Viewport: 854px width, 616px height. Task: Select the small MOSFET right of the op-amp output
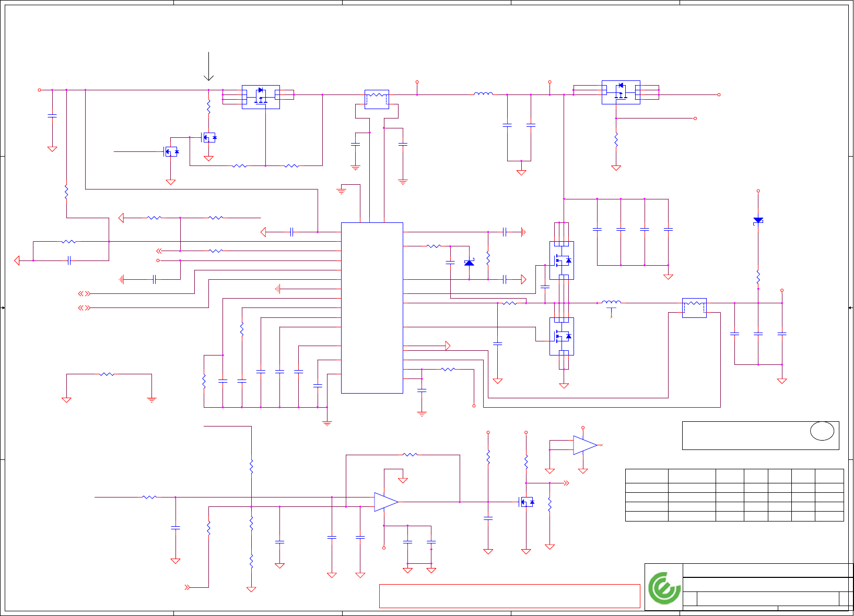coord(527,502)
